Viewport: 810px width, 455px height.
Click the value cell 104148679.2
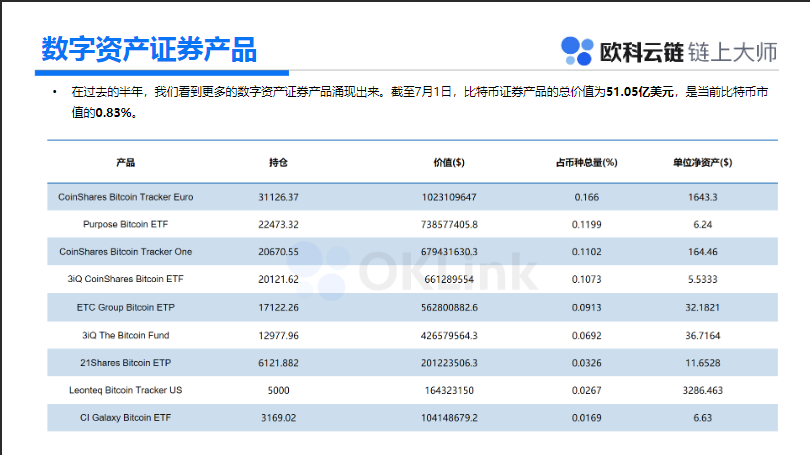(449, 418)
